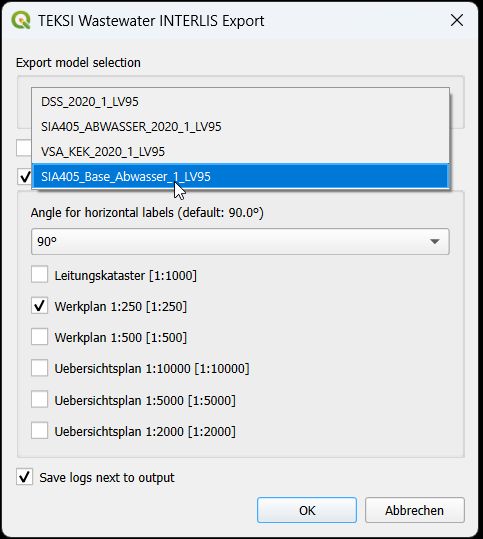This screenshot has width=483, height=539.
Task: Click the partially hidden checked checkbox beside the list
Action: (x=24, y=177)
